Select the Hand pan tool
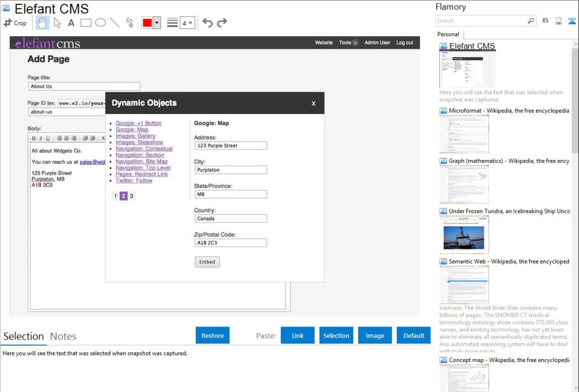Screen dimensions: 579x392 point(42,23)
